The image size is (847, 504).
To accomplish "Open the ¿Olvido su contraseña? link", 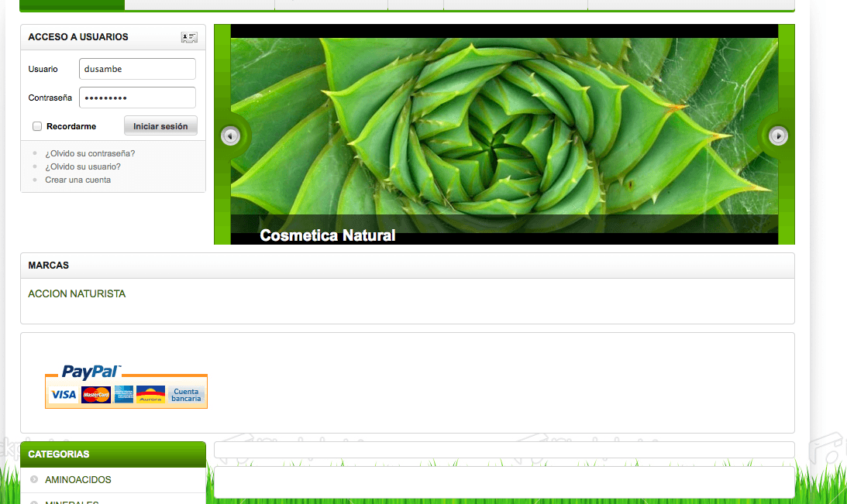I will pyautogui.click(x=90, y=153).
